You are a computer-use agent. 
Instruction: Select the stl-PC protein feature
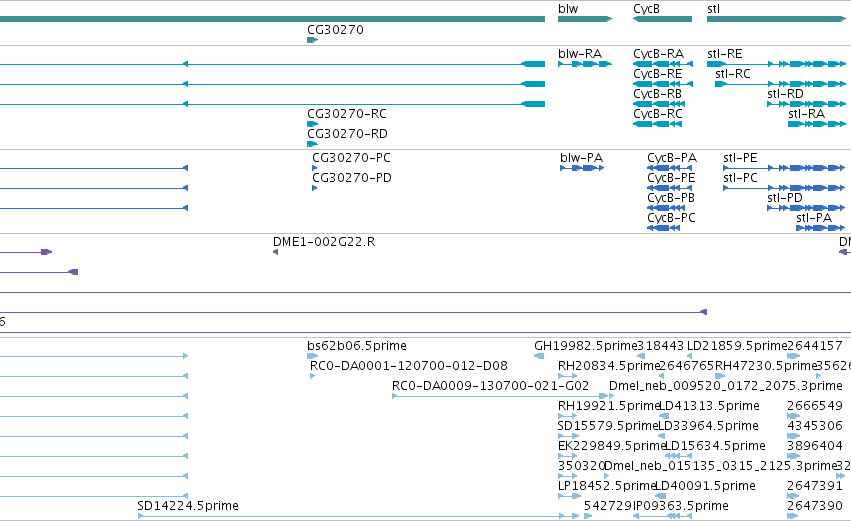[784, 188]
